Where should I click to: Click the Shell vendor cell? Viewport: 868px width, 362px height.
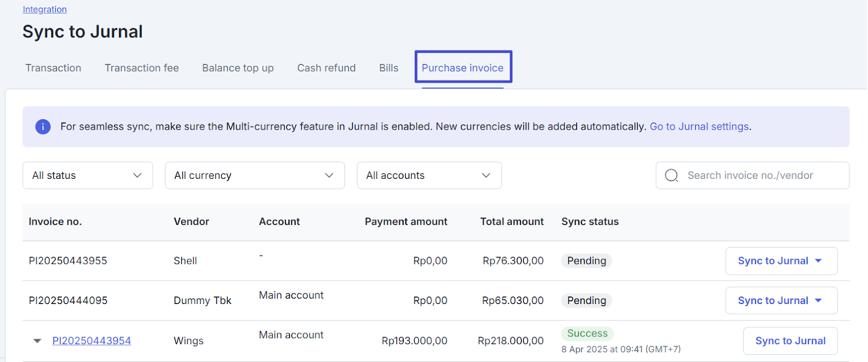(x=185, y=261)
